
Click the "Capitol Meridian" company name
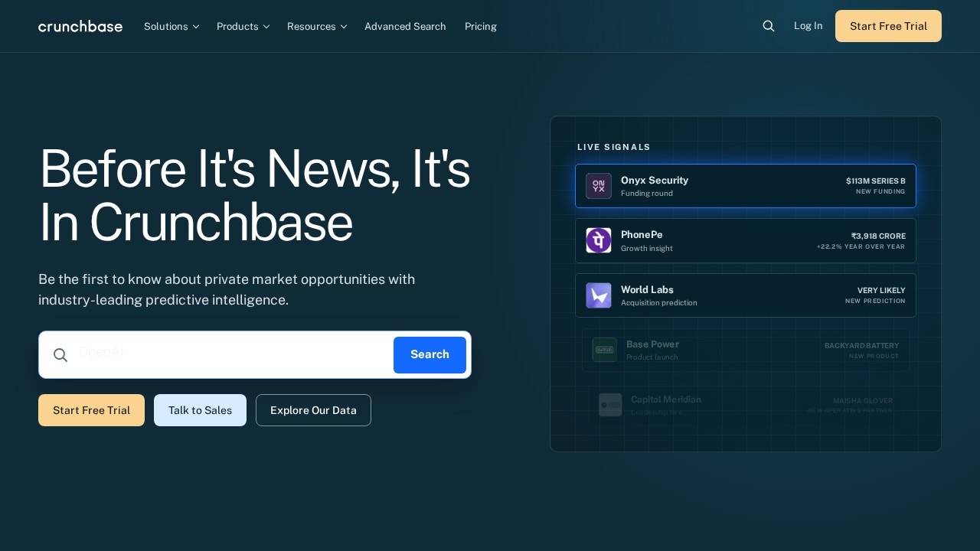pos(666,399)
